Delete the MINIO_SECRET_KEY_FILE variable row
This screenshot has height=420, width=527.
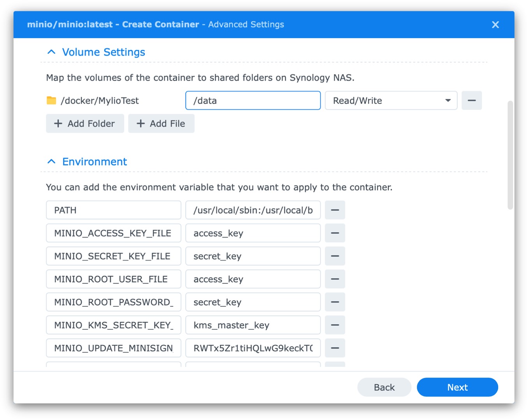[335, 256]
